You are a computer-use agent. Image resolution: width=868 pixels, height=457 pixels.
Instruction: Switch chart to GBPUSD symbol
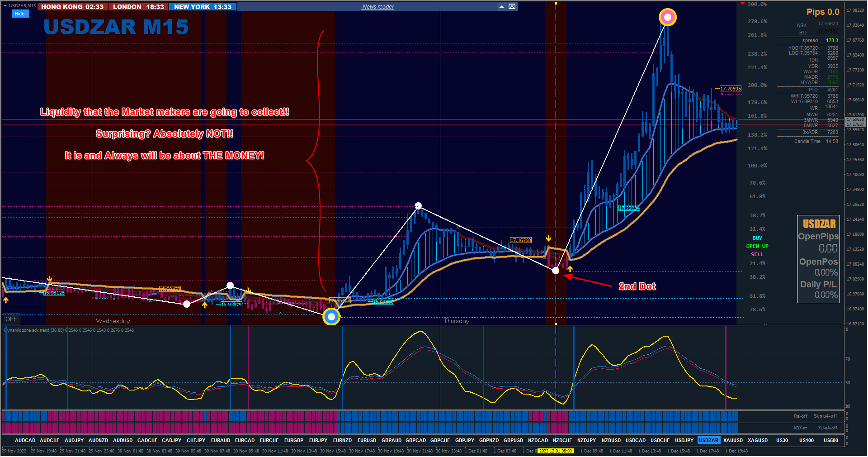(x=513, y=440)
